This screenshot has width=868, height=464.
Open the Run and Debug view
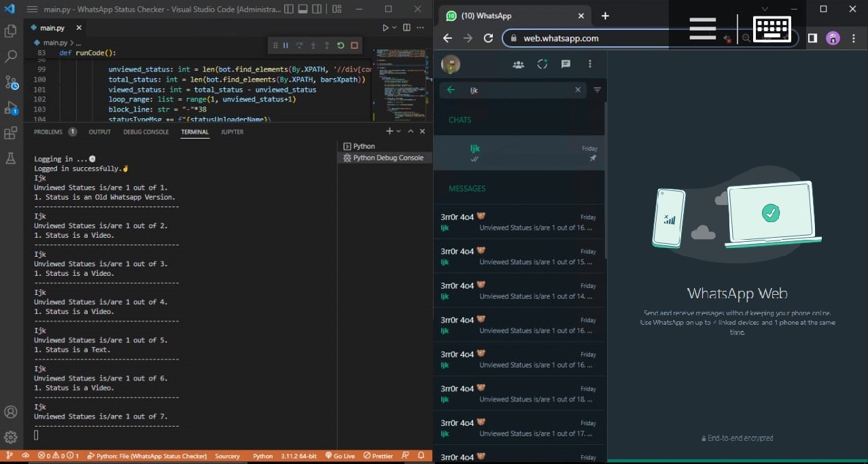click(x=10, y=107)
